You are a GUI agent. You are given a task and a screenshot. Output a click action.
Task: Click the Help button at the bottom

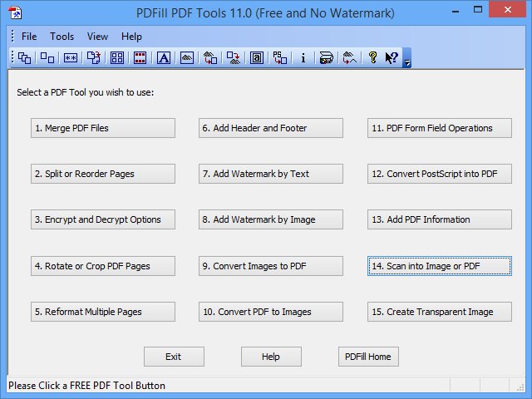pos(271,357)
